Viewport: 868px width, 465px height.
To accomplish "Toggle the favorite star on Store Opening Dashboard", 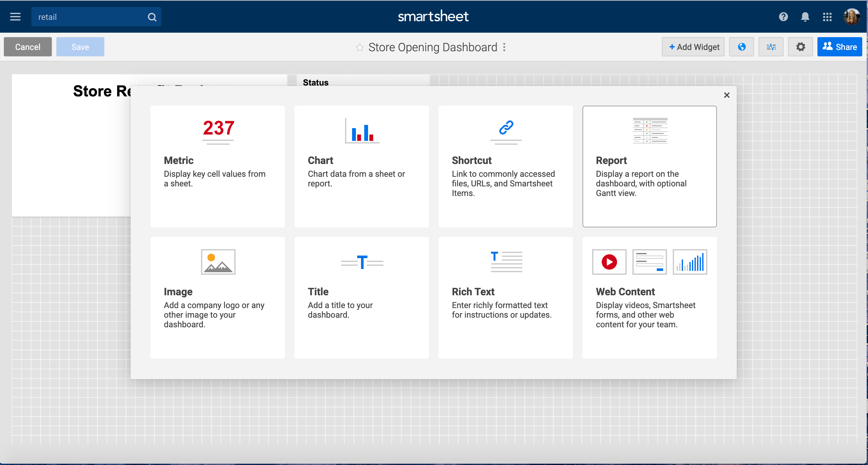I will [x=360, y=47].
